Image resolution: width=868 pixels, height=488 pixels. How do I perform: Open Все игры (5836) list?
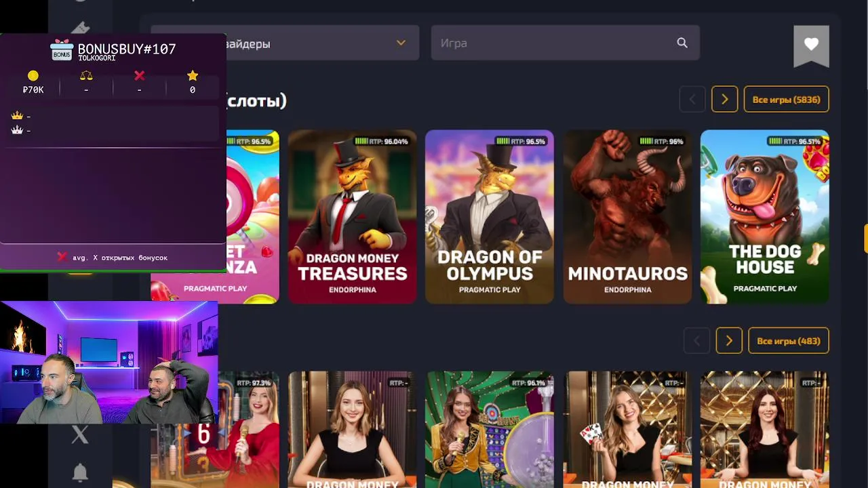click(x=787, y=100)
